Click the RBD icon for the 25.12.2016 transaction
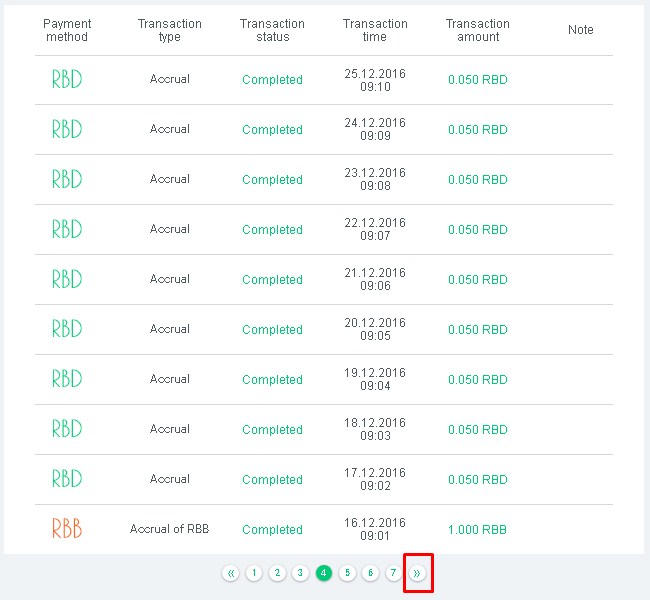This screenshot has width=650, height=600. tap(67, 79)
